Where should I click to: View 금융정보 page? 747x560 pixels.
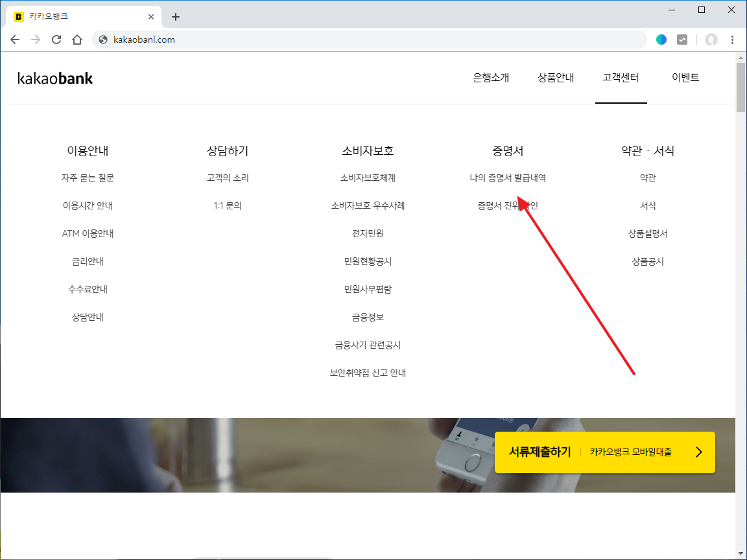[x=368, y=317]
